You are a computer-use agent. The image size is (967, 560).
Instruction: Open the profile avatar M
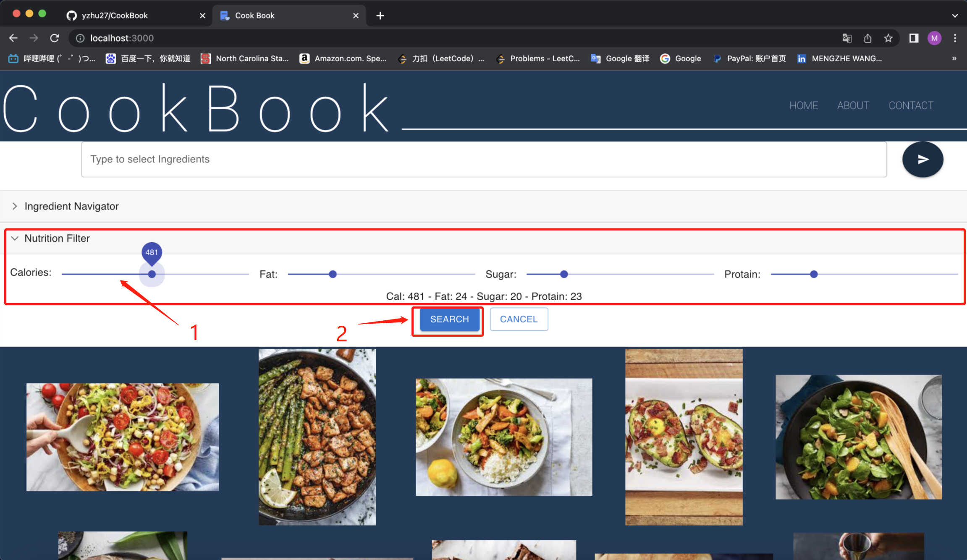pos(934,38)
